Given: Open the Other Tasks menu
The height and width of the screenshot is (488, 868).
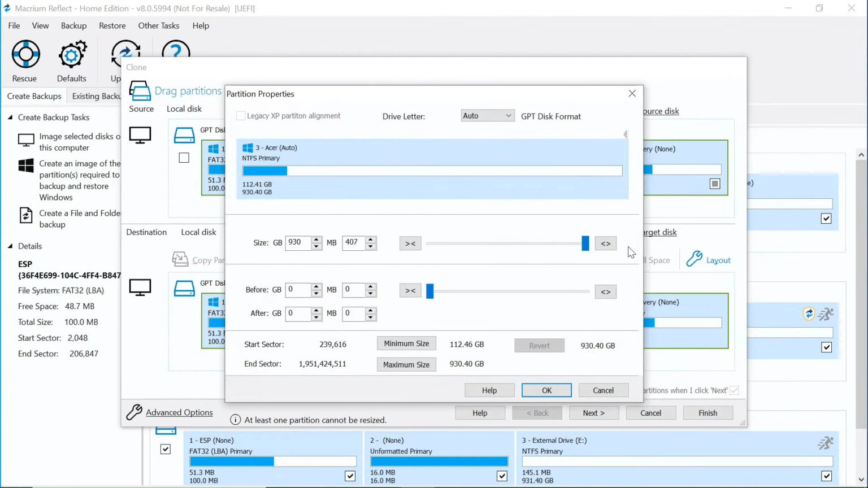Looking at the screenshot, I should (x=159, y=25).
